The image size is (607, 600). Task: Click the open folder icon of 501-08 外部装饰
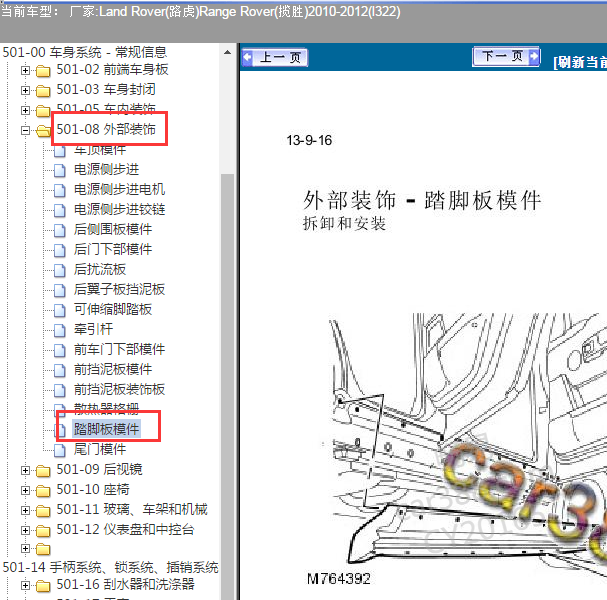43,131
